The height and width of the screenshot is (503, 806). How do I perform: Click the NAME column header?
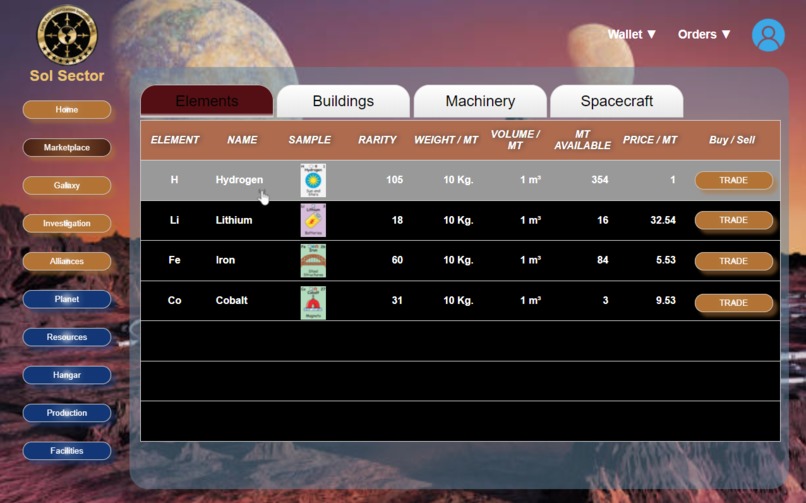(x=243, y=140)
